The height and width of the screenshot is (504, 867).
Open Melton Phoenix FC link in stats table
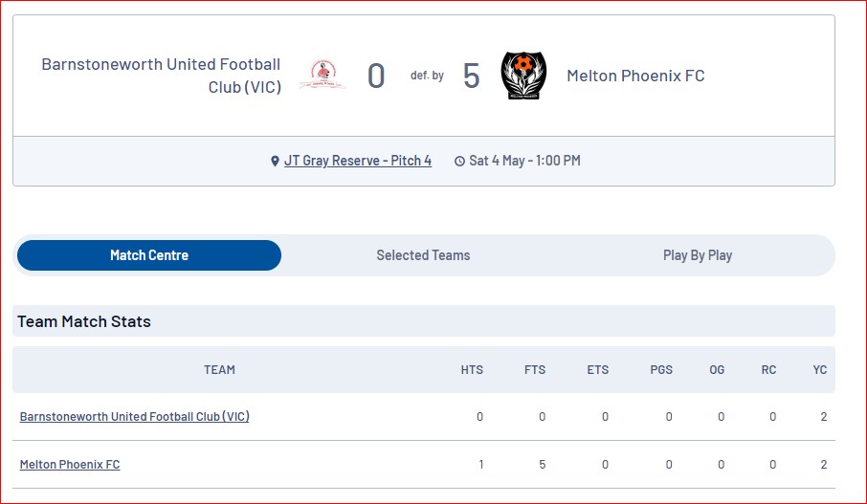pyautogui.click(x=70, y=464)
